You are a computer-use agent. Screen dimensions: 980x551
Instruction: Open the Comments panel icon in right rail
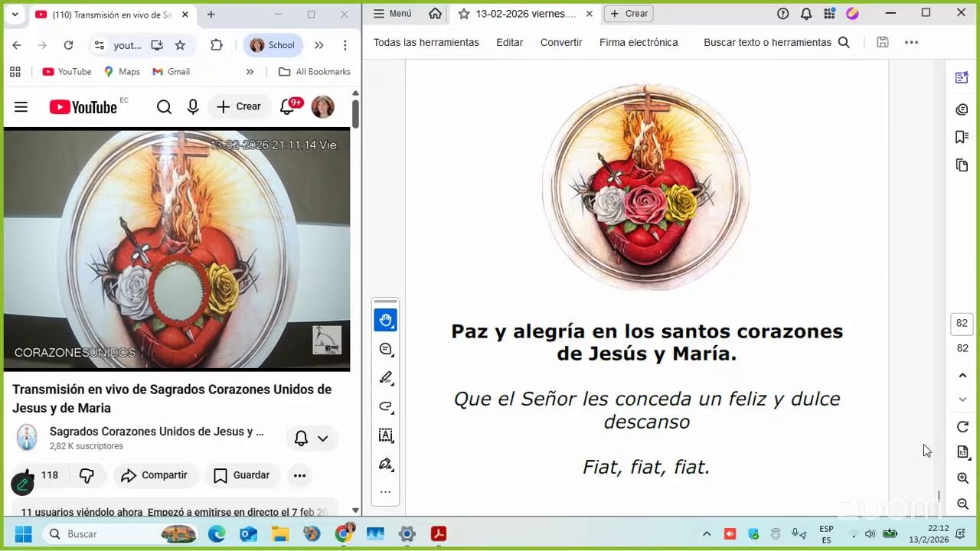pyautogui.click(x=962, y=109)
